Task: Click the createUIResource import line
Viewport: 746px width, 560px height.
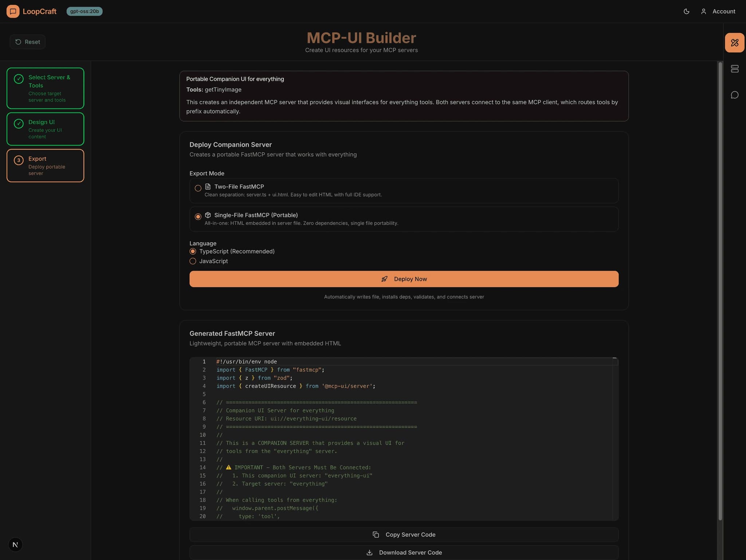Action: (x=296, y=386)
